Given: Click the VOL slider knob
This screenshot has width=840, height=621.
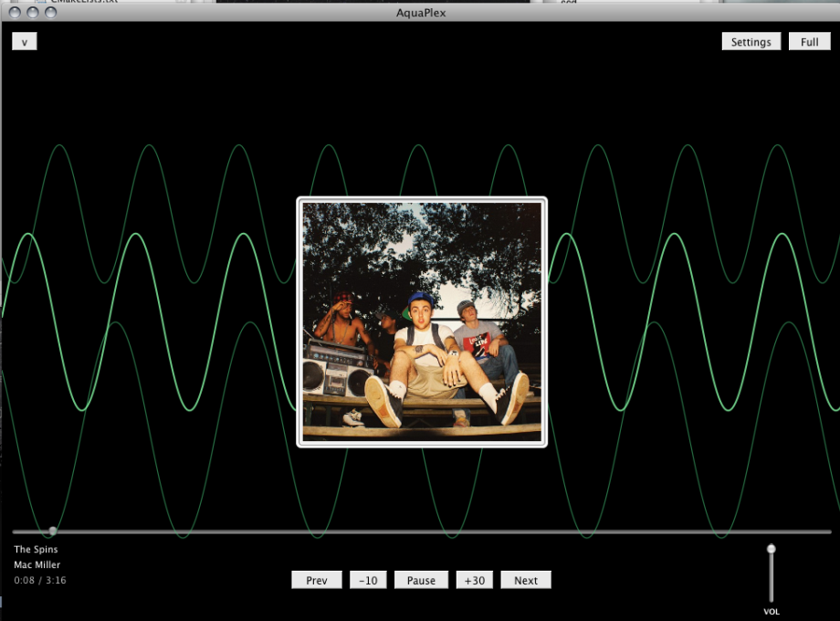Looking at the screenshot, I should (x=771, y=549).
